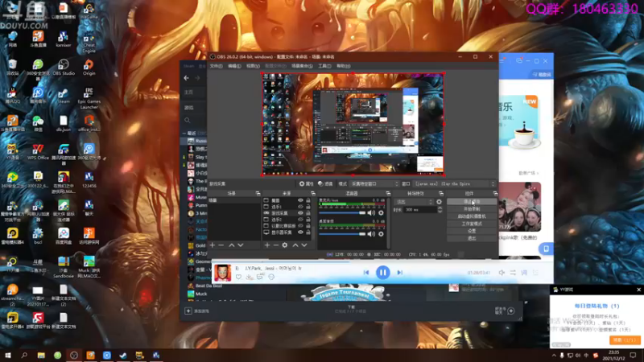The width and height of the screenshot is (644, 362).
Task: Click orange 领取 button in YY popup
Action: (x=625, y=340)
